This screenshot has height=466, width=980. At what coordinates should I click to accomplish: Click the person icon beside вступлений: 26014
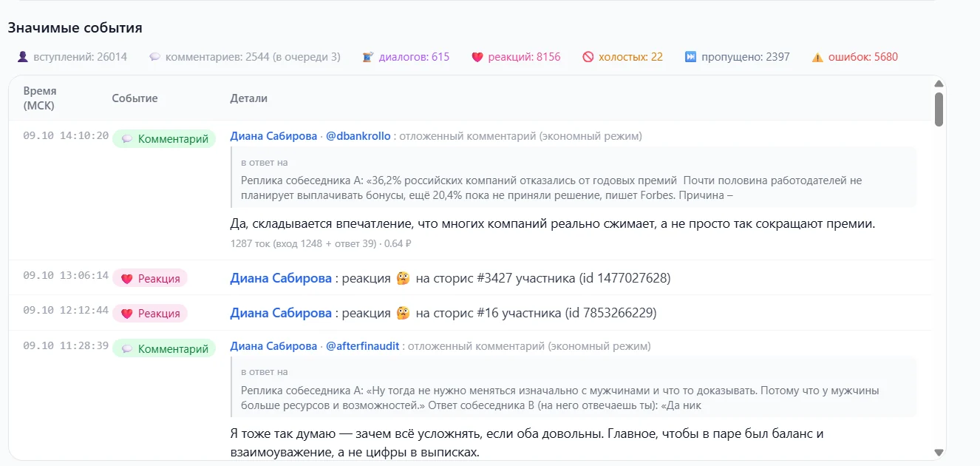(x=22, y=57)
